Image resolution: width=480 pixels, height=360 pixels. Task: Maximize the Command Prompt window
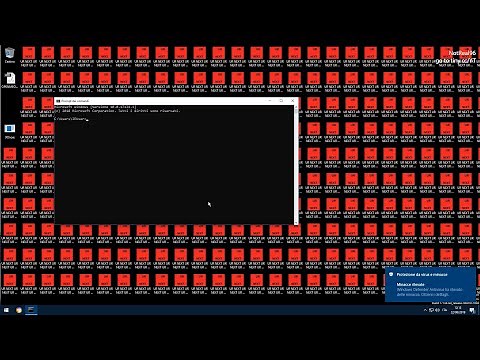pos(281,100)
